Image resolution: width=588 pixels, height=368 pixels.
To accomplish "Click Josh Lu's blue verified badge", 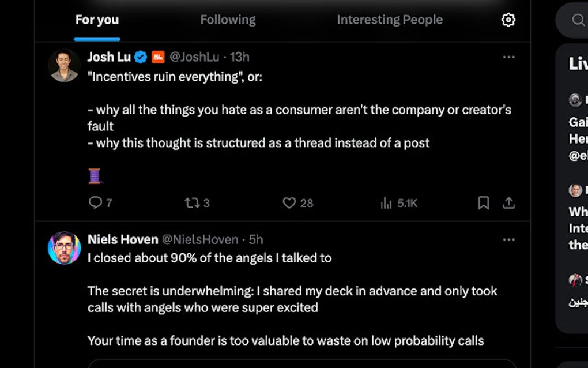I will [x=141, y=57].
